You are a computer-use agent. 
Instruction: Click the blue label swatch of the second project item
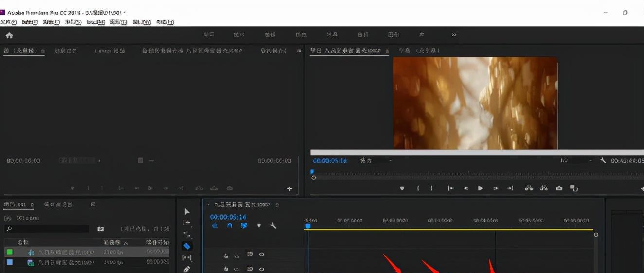click(10, 262)
